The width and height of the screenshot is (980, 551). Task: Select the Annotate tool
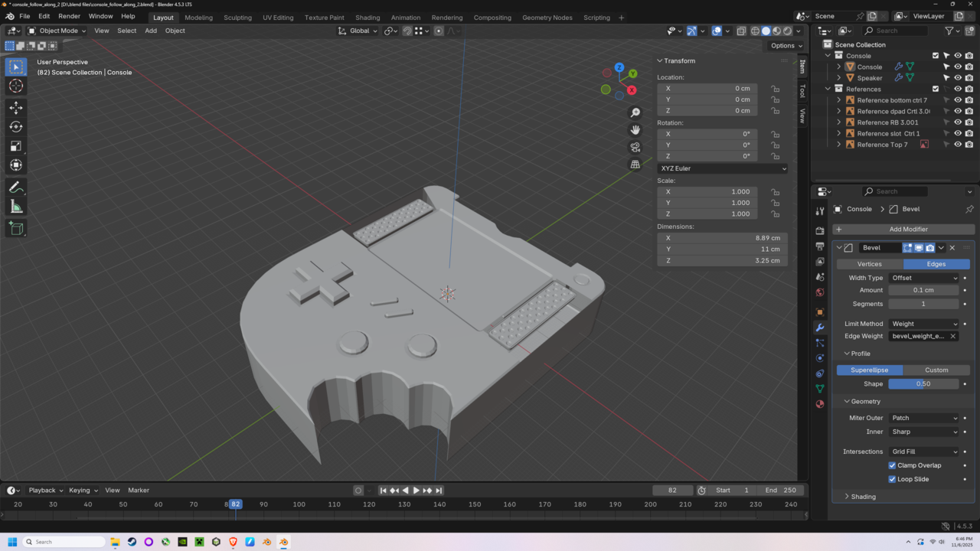click(16, 187)
